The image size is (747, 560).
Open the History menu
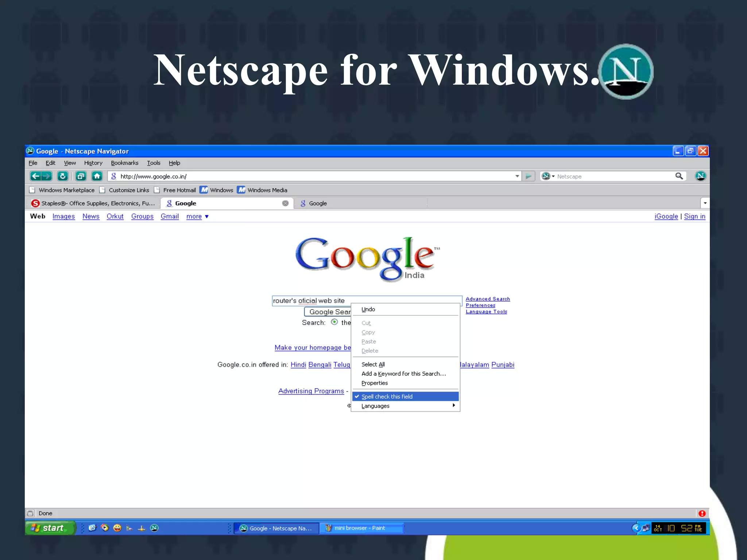click(93, 163)
